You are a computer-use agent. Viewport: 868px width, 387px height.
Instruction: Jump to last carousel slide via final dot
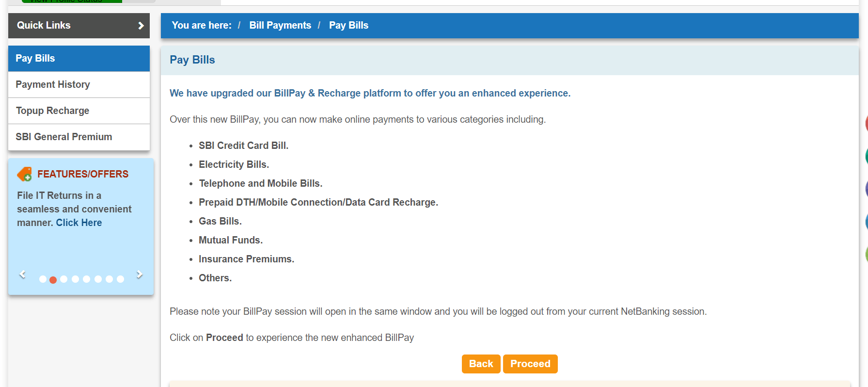120,279
